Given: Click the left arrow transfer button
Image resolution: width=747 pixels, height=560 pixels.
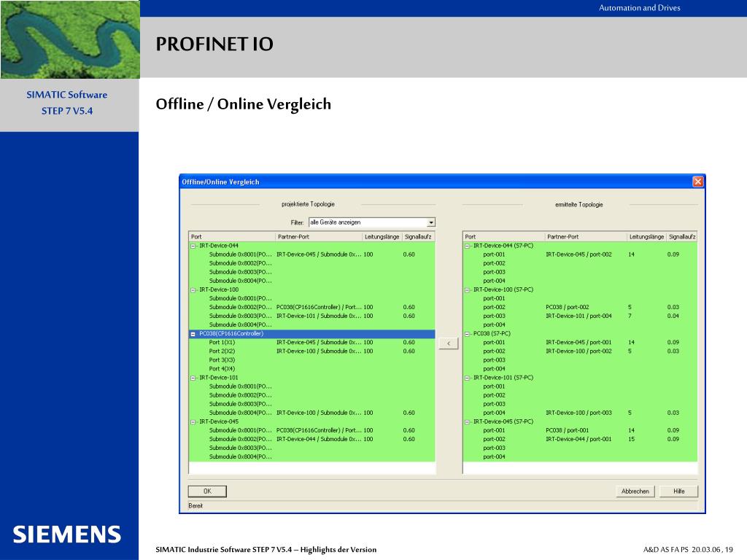Looking at the screenshot, I should [449, 343].
